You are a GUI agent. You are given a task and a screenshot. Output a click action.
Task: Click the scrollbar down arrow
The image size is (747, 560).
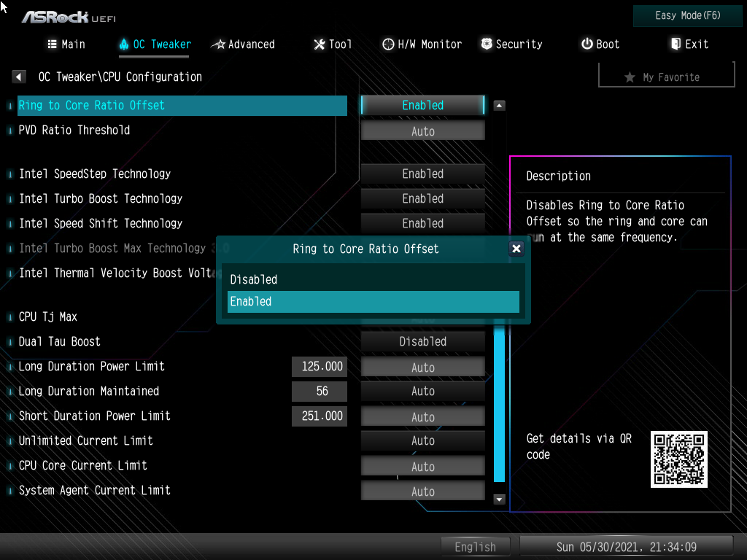[x=499, y=499]
